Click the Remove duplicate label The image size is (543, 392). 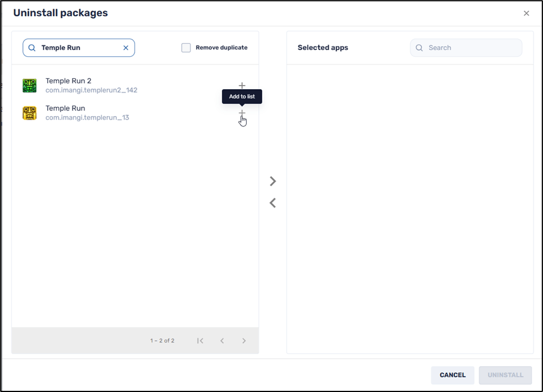point(221,48)
